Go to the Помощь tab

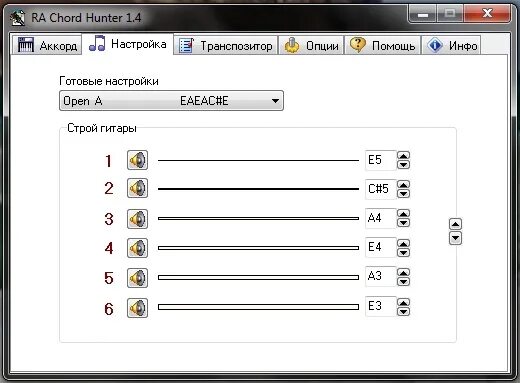coord(382,45)
